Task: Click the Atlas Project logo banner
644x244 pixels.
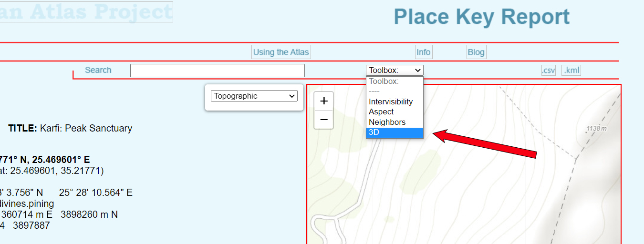Action: pos(86,12)
